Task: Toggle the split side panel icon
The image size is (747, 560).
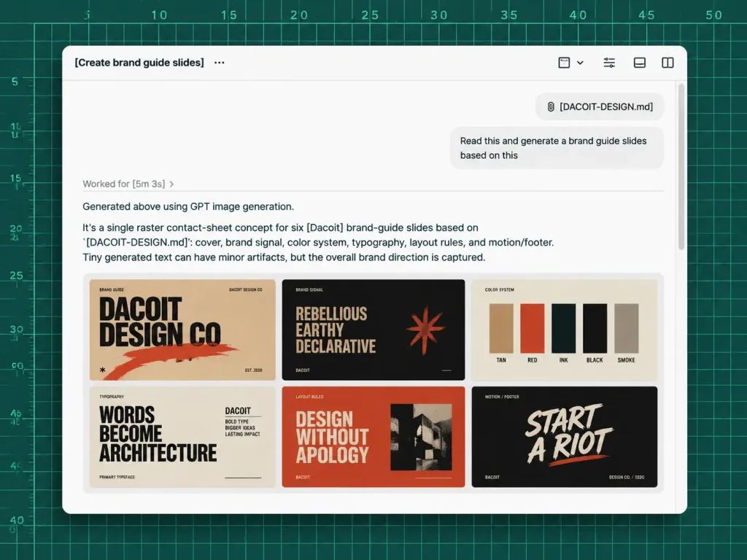Action: (667, 63)
